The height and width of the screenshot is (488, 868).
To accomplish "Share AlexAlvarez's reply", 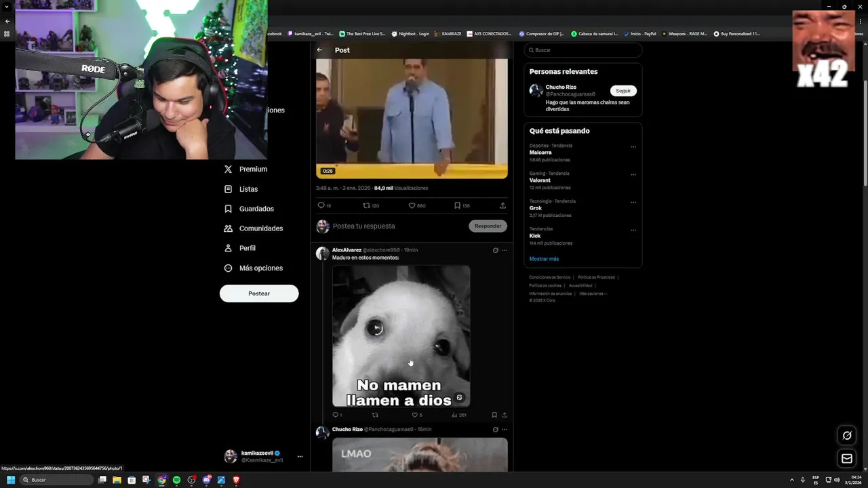I will 505,415.
